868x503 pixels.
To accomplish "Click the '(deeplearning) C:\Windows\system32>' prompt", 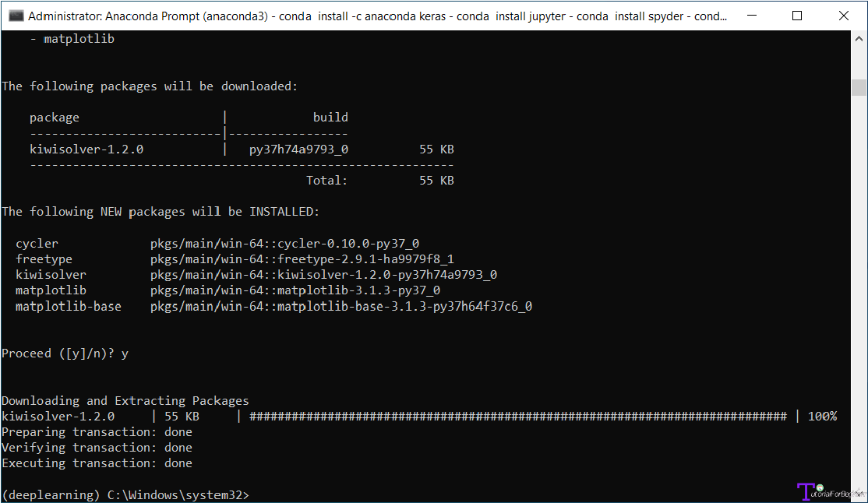I will click(125, 494).
